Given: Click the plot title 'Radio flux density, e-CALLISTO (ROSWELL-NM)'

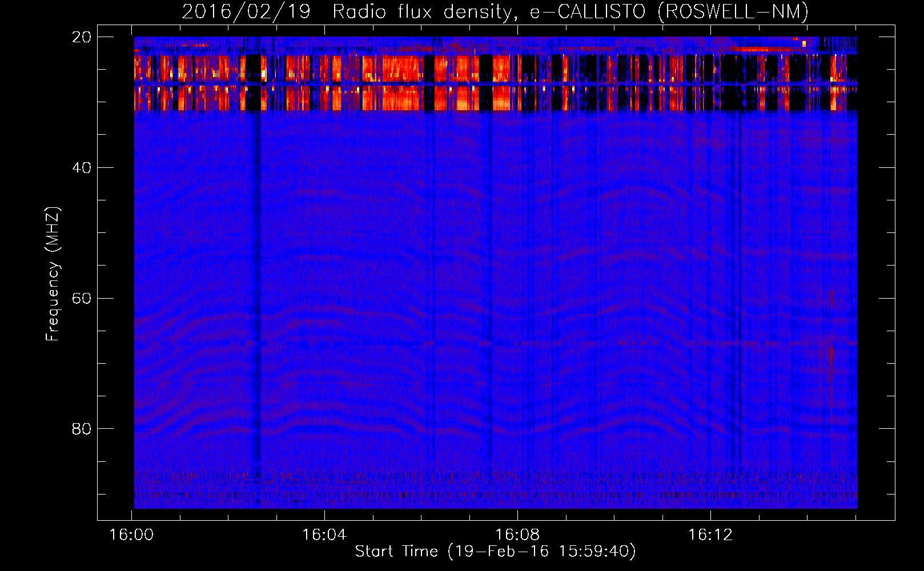Looking at the screenshot, I should [571, 11].
